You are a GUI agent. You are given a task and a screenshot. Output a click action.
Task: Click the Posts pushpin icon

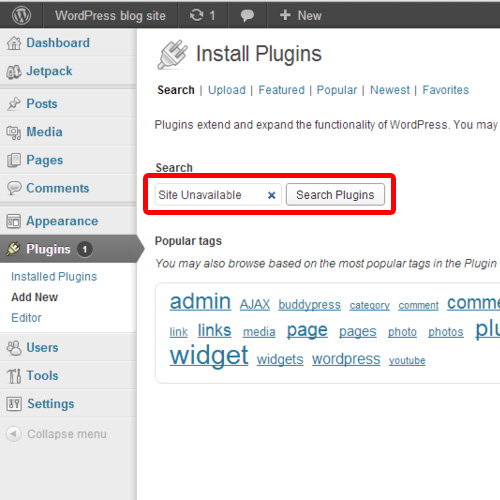click(x=14, y=104)
